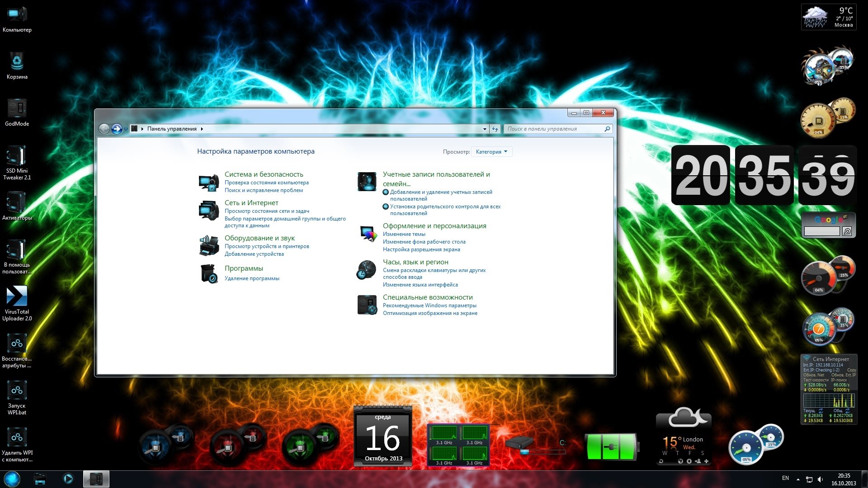Click the Programs category icon
Screen dimensions: 868x488
tap(209, 273)
